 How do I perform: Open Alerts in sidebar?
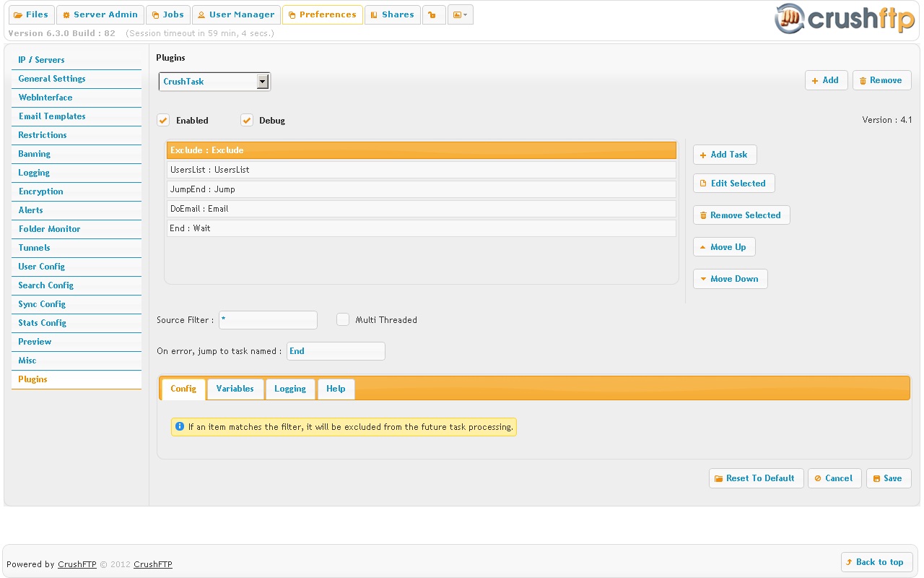pyautogui.click(x=77, y=210)
